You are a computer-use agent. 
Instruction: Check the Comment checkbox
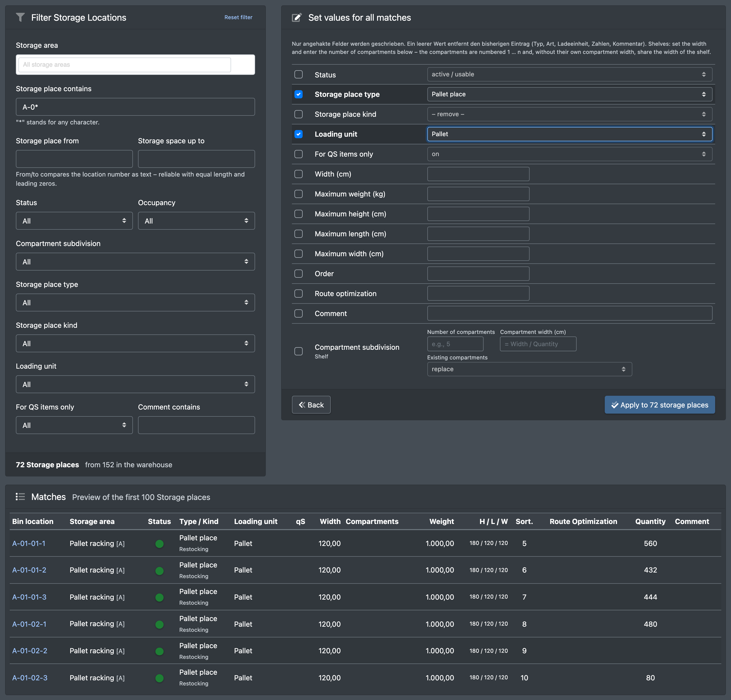[298, 313]
